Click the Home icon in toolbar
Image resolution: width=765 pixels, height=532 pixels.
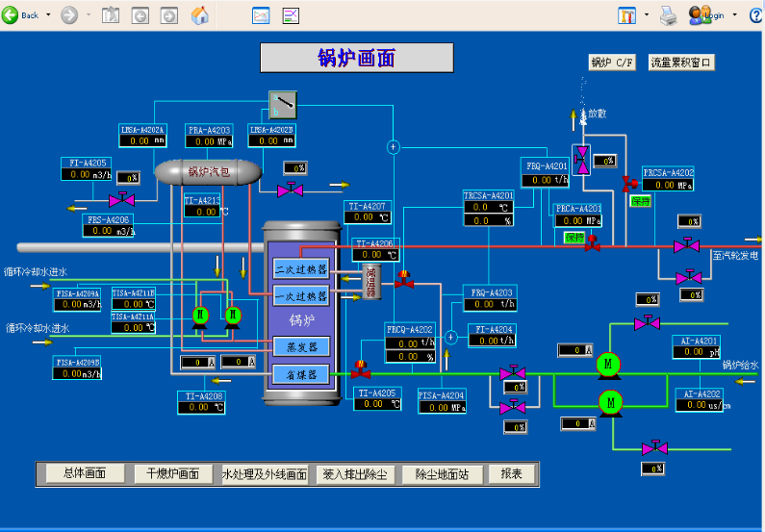coord(200,15)
